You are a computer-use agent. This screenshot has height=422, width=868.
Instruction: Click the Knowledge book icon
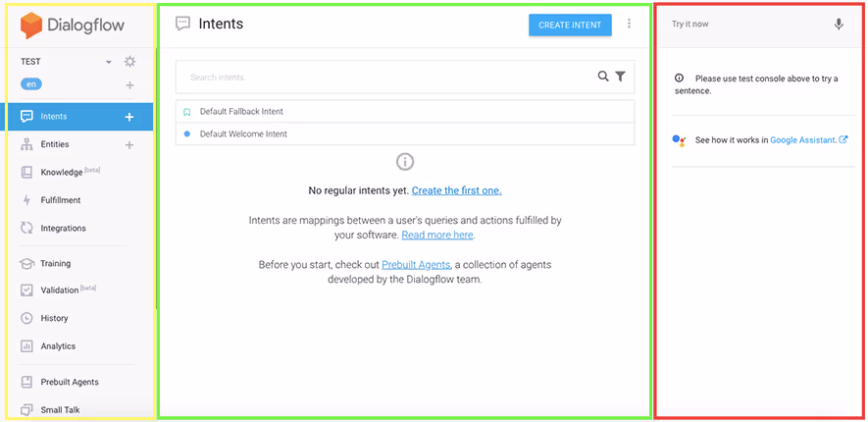[x=26, y=172]
